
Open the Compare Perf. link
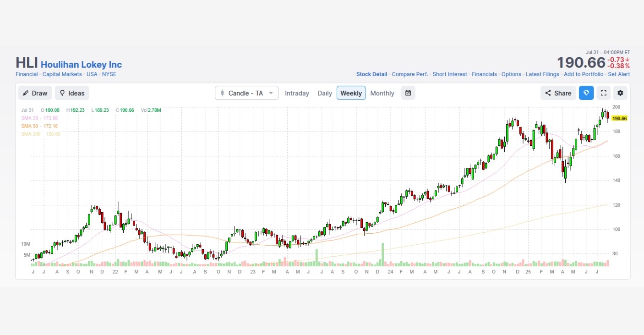point(410,74)
